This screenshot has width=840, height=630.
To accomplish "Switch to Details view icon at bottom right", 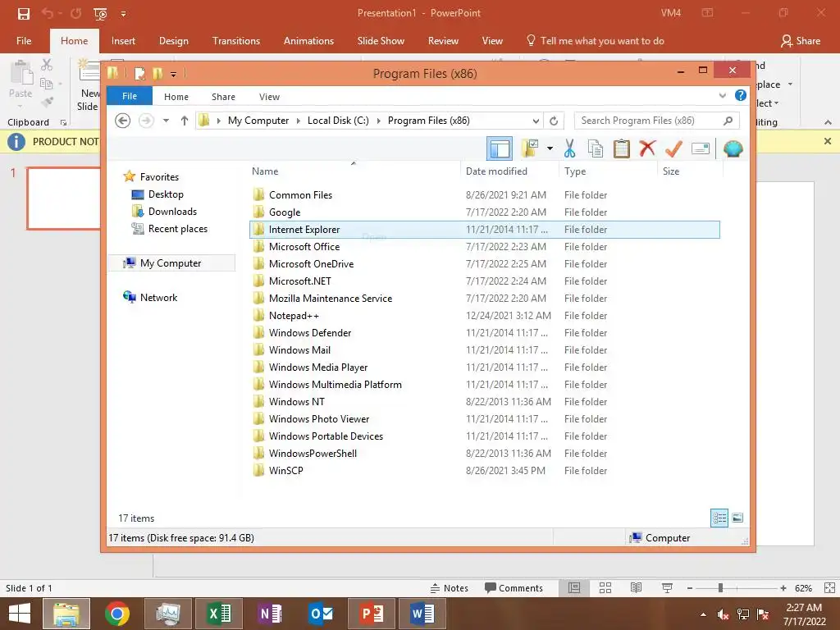I will coord(719,518).
